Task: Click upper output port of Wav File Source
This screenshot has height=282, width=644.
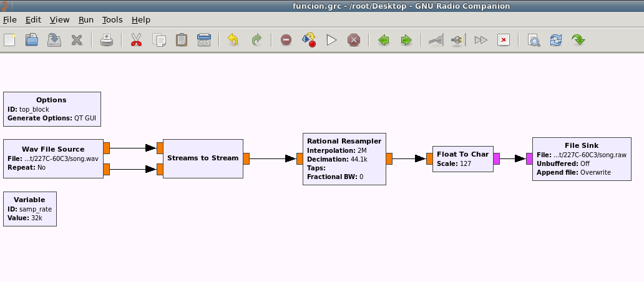Action: point(106,148)
